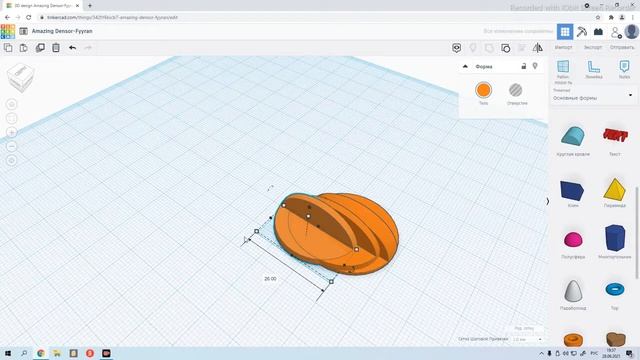This screenshot has height=360, width=640.
Task: Pick the Round Roof shape
Action: tap(573, 136)
